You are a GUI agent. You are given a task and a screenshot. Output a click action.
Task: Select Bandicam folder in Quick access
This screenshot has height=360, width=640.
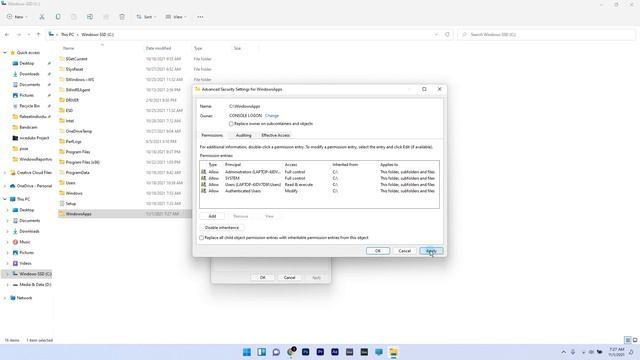coord(28,127)
